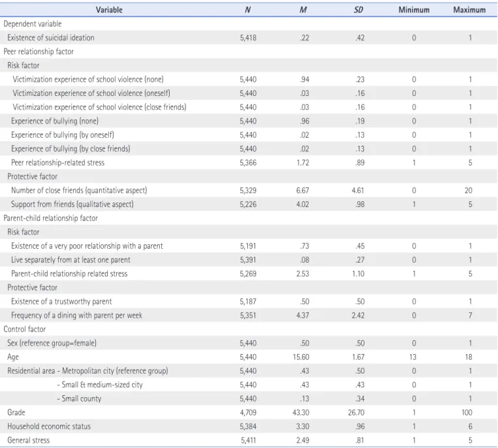
Task: Select 'Existence of suicidal ideation' row label
Action: tap(51, 38)
